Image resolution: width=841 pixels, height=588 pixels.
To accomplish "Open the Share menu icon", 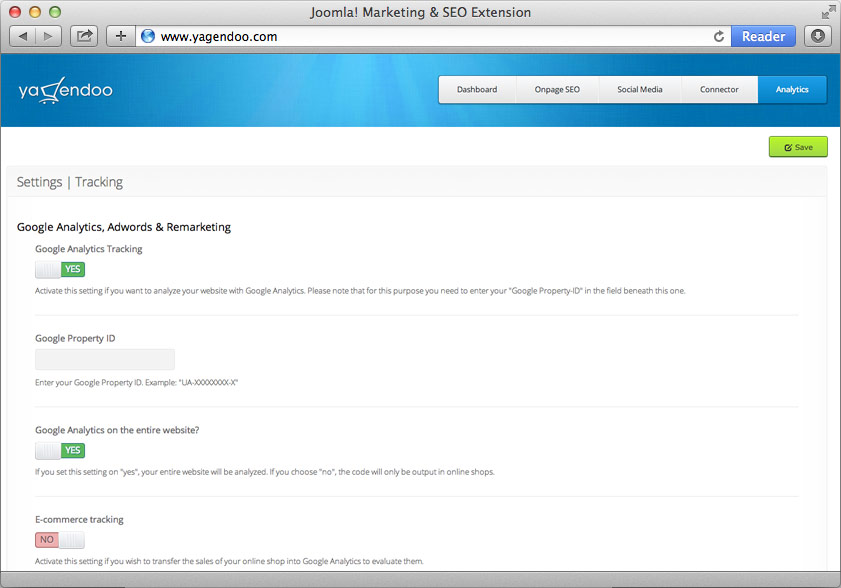I will 85,36.
